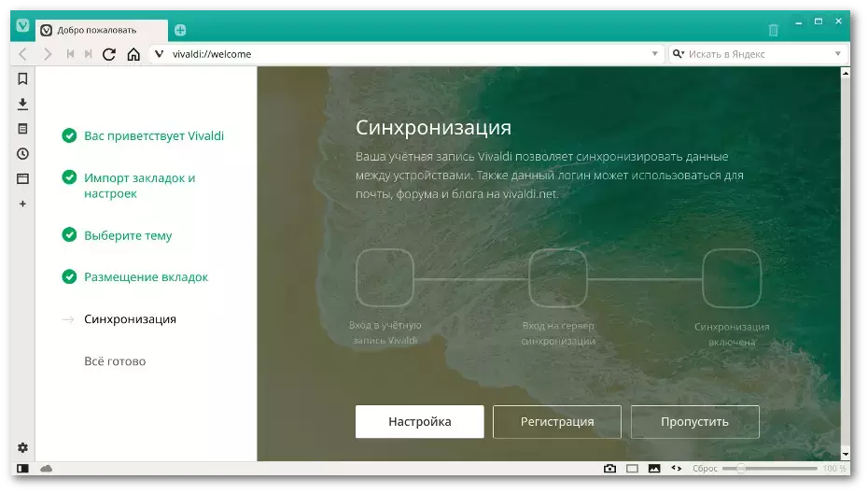Go back with the left arrow
The height and width of the screenshot is (493, 868).
pos(22,54)
